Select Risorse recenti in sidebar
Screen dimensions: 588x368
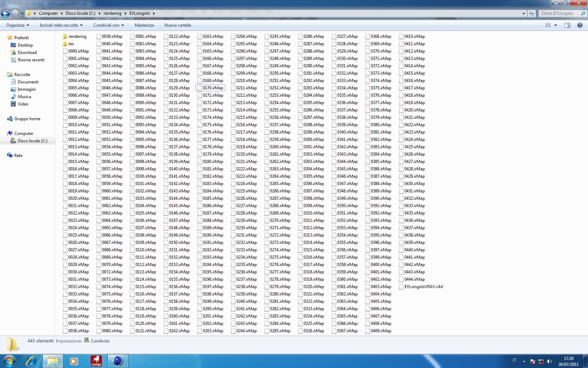(x=31, y=60)
